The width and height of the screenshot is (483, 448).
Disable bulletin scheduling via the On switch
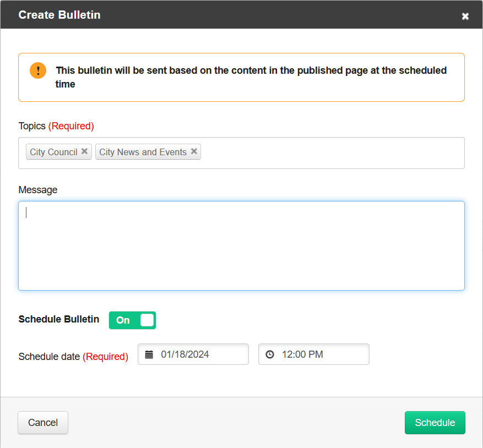pos(132,320)
